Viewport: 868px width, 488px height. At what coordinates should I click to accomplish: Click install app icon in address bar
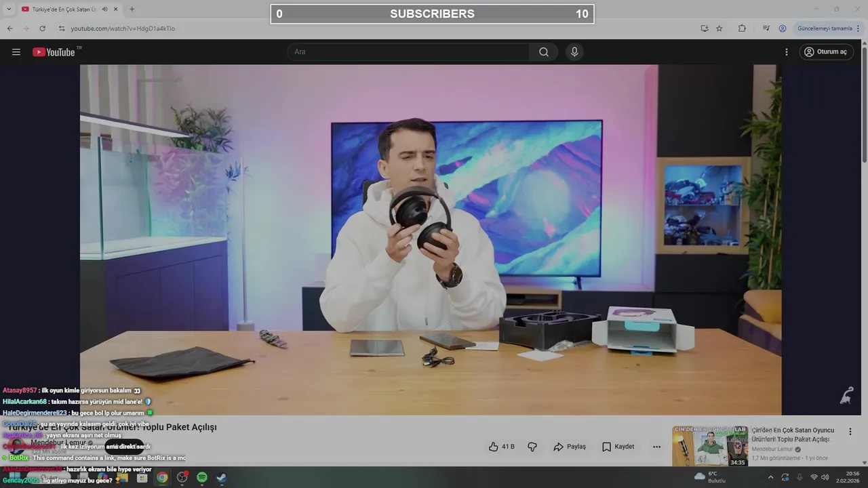705,28
